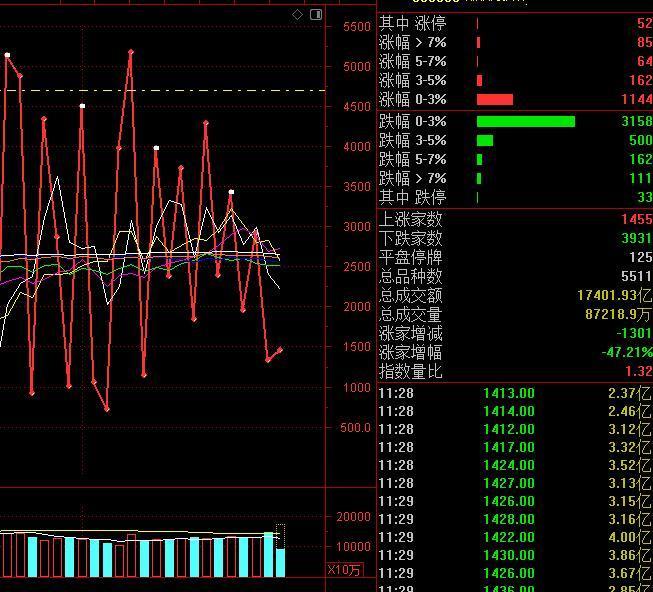Click the green bar for 跌幅 3-5%
Screen dimensions: 653x592
485,140
